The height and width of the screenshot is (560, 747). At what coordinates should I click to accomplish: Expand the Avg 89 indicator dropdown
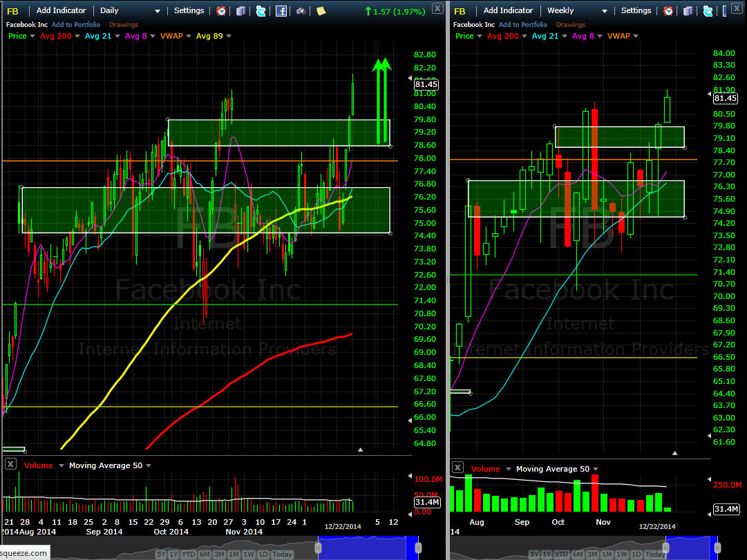tap(229, 36)
